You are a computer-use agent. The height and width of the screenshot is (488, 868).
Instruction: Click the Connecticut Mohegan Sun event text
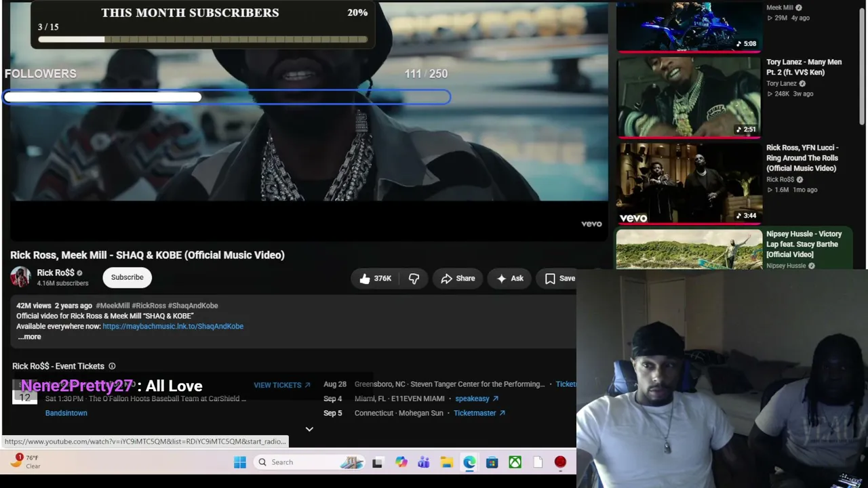coord(399,413)
